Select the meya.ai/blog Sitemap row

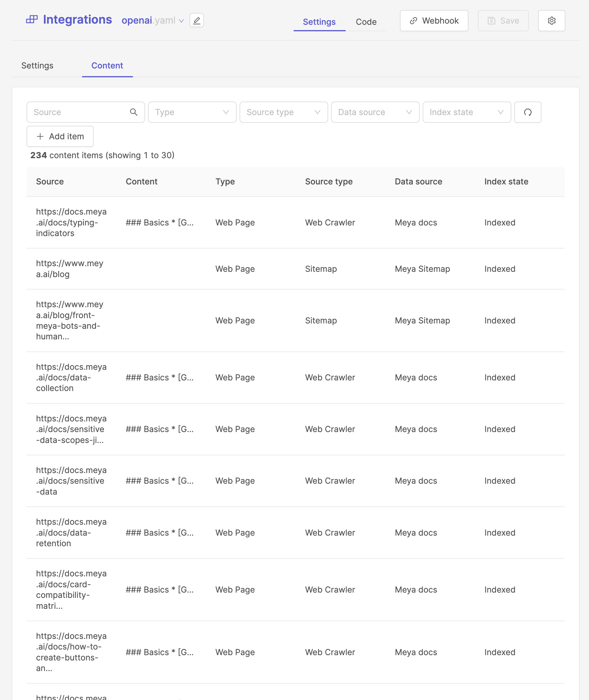(69, 269)
